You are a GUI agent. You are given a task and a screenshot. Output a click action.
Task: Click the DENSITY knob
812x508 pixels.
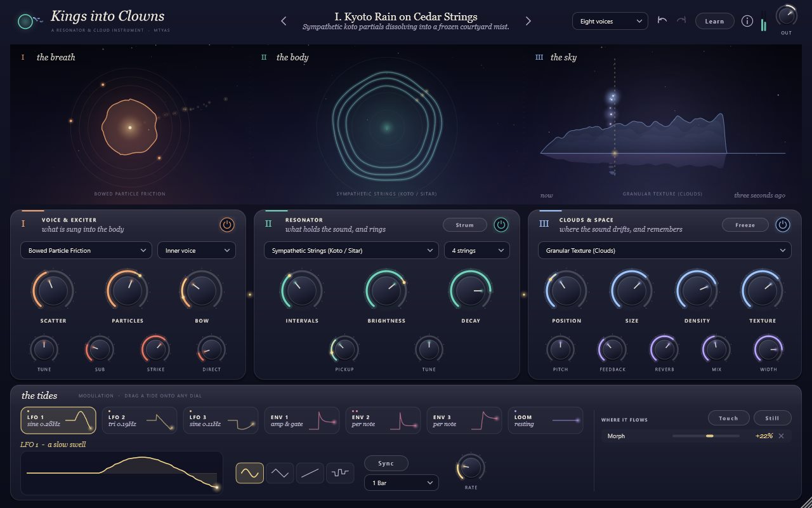tap(697, 291)
